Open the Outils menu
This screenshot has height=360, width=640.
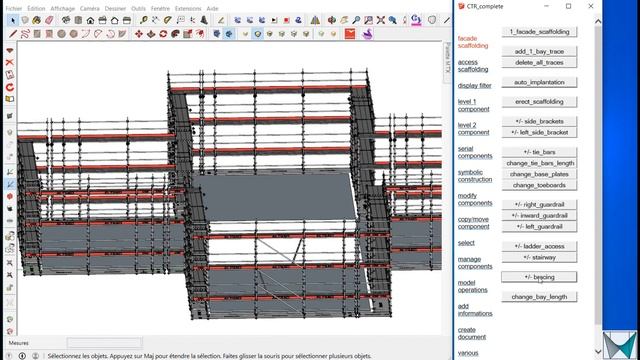(138, 8)
